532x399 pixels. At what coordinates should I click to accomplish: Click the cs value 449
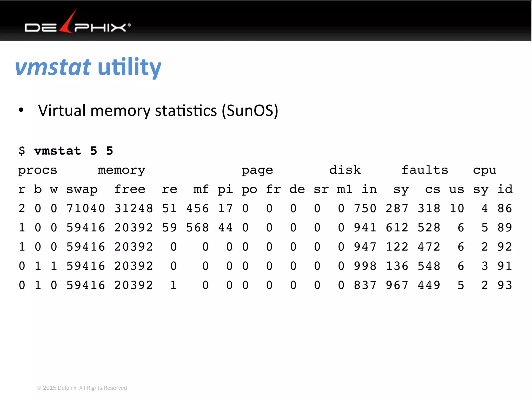click(x=429, y=285)
